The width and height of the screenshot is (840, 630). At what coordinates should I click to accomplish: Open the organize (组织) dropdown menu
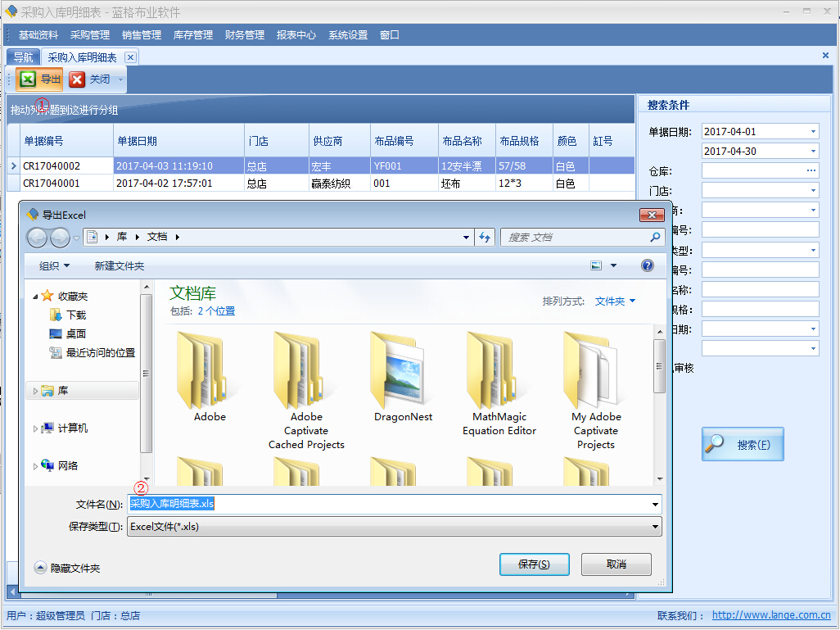click(55, 266)
